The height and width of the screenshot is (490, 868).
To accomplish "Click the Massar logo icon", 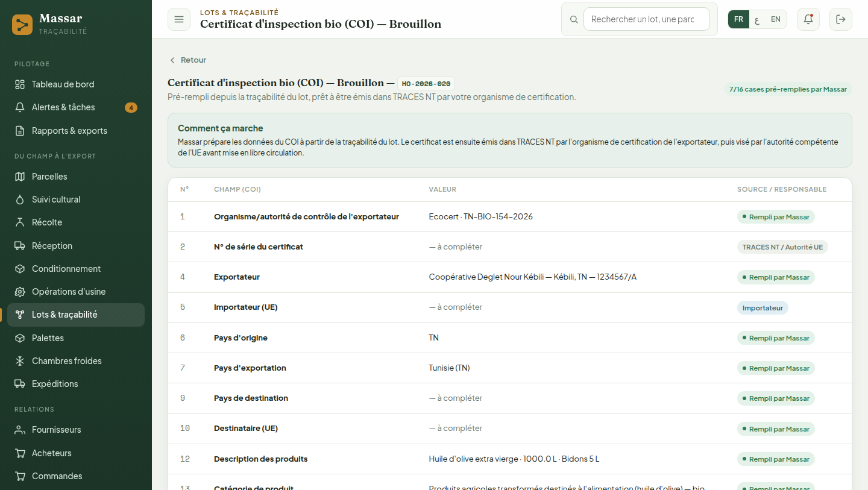I will pyautogui.click(x=22, y=25).
